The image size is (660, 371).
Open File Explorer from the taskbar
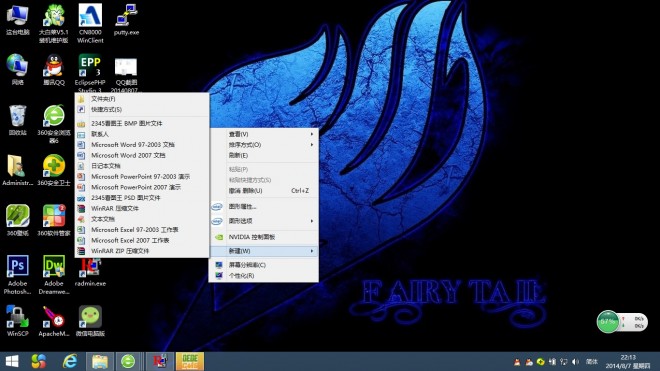[x=100, y=361]
